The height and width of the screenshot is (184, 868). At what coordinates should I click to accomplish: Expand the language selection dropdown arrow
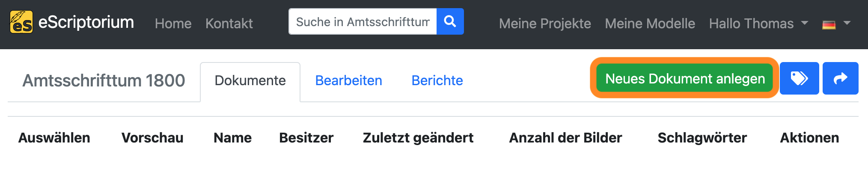[x=847, y=23]
